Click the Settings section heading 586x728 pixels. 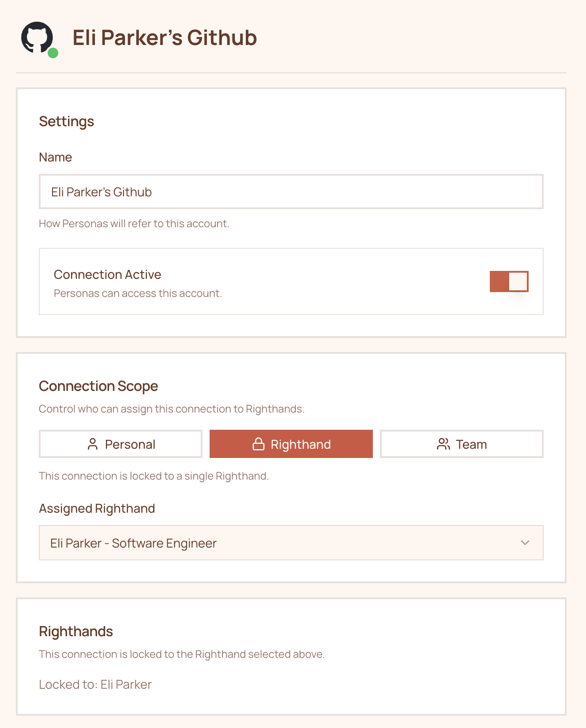pos(67,121)
